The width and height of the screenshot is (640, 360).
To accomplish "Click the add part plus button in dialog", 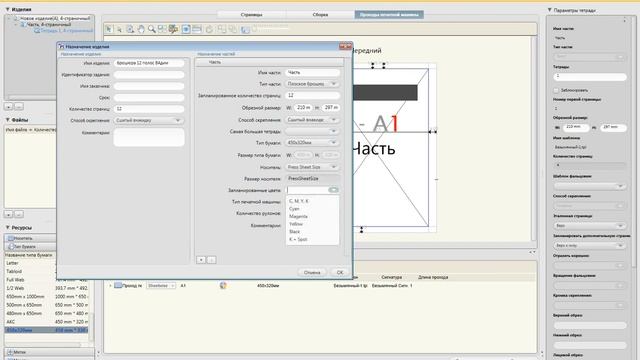I will tap(201, 260).
